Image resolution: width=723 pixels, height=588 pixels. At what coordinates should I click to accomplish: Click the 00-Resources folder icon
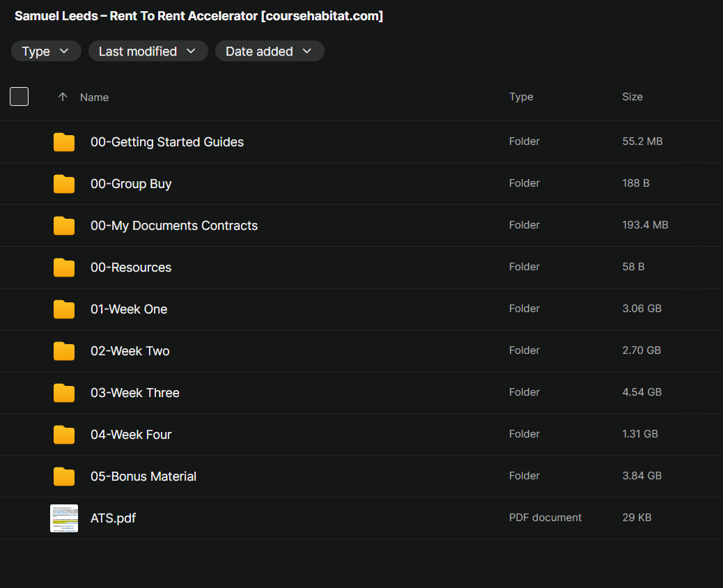(x=64, y=268)
